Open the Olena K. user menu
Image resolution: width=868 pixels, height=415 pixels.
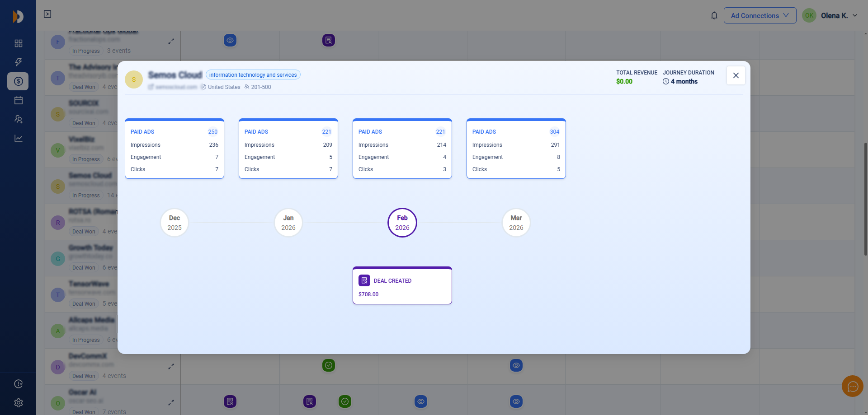pos(830,16)
